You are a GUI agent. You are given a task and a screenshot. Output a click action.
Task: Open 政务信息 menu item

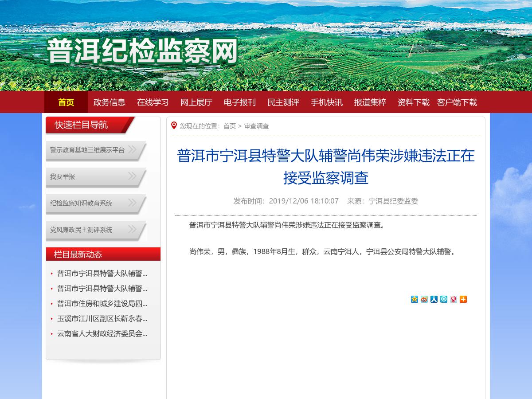click(110, 102)
